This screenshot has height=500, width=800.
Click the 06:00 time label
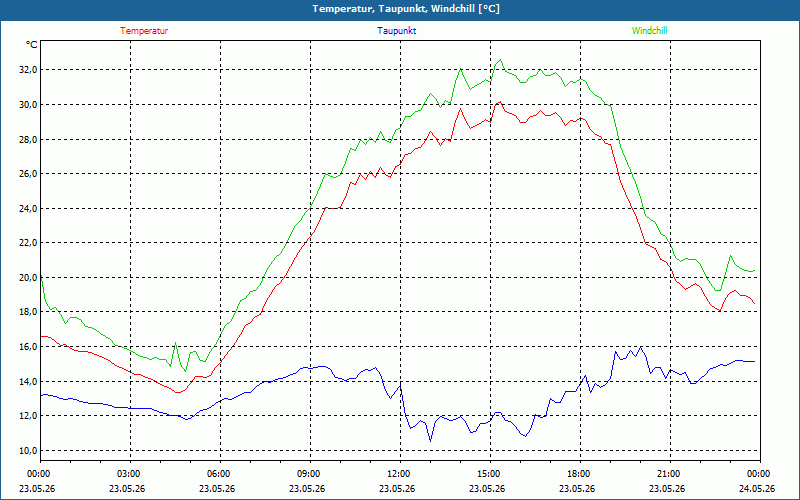click(x=220, y=474)
